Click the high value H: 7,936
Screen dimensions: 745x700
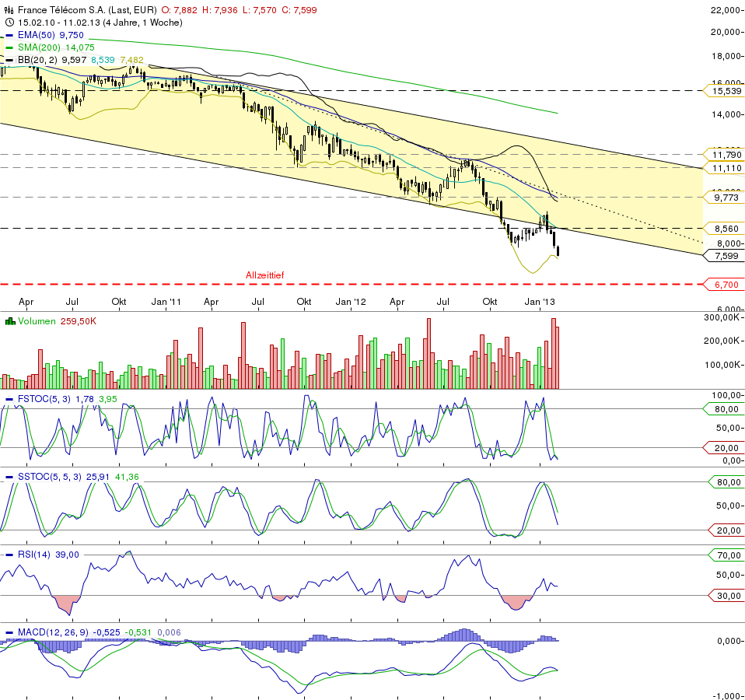(220, 9)
